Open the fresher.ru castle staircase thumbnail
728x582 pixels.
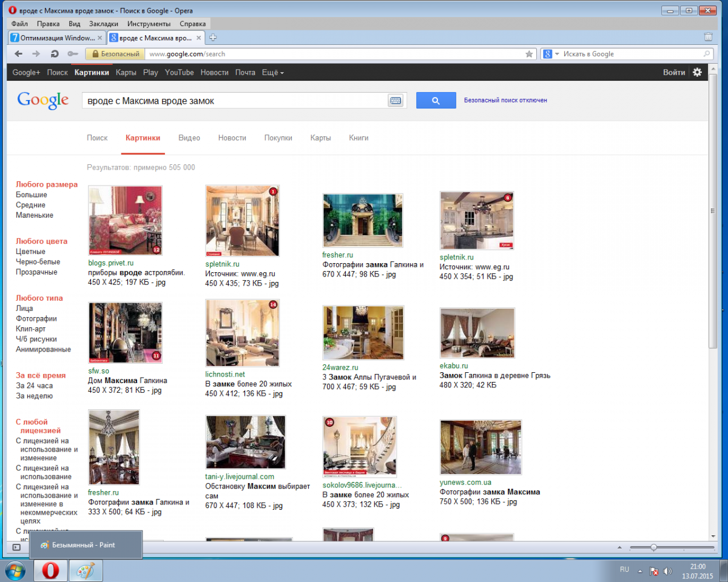(x=363, y=221)
